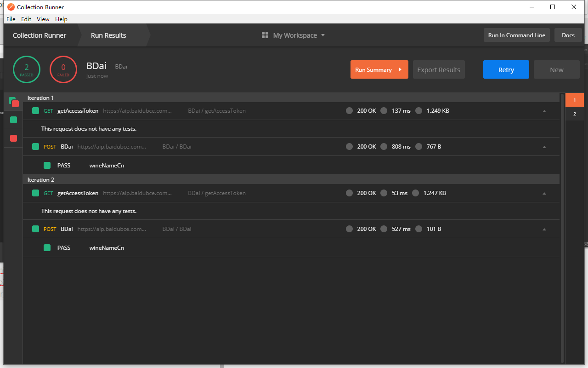
Task: Click the 2 PASSED green circle
Action: tap(27, 69)
